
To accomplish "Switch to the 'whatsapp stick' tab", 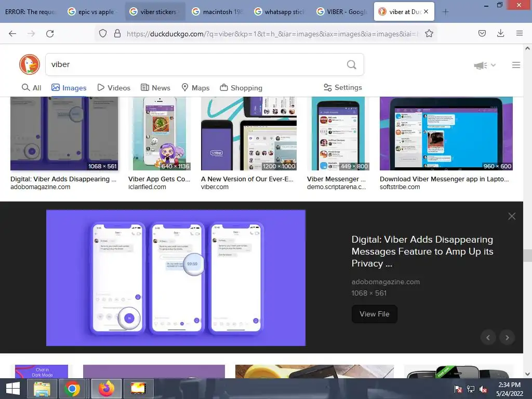I will [x=280, y=12].
